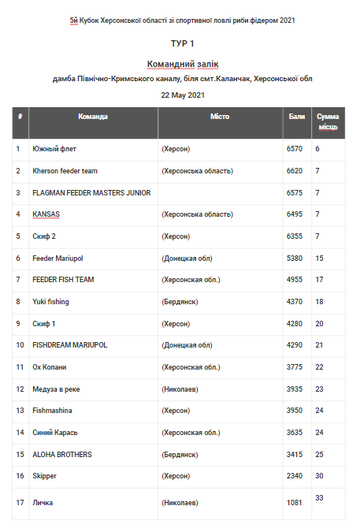Click the 'Бали' column header
This screenshot has height=532, width=360.
(297, 117)
